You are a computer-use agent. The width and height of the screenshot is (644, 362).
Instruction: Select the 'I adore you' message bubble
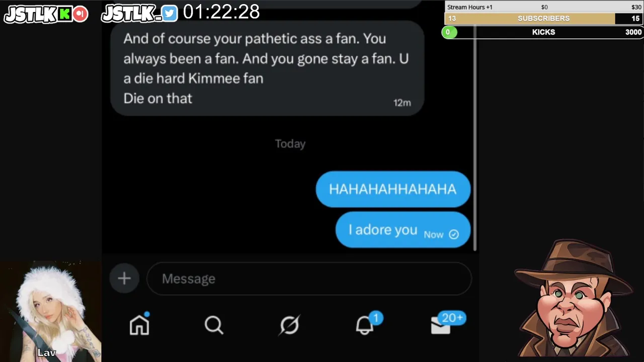tap(403, 230)
